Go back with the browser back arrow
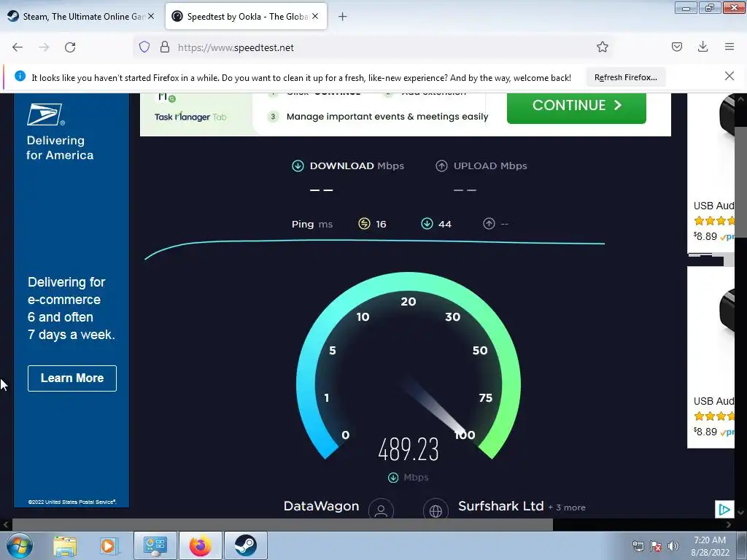The image size is (747, 560). coord(18,47)
